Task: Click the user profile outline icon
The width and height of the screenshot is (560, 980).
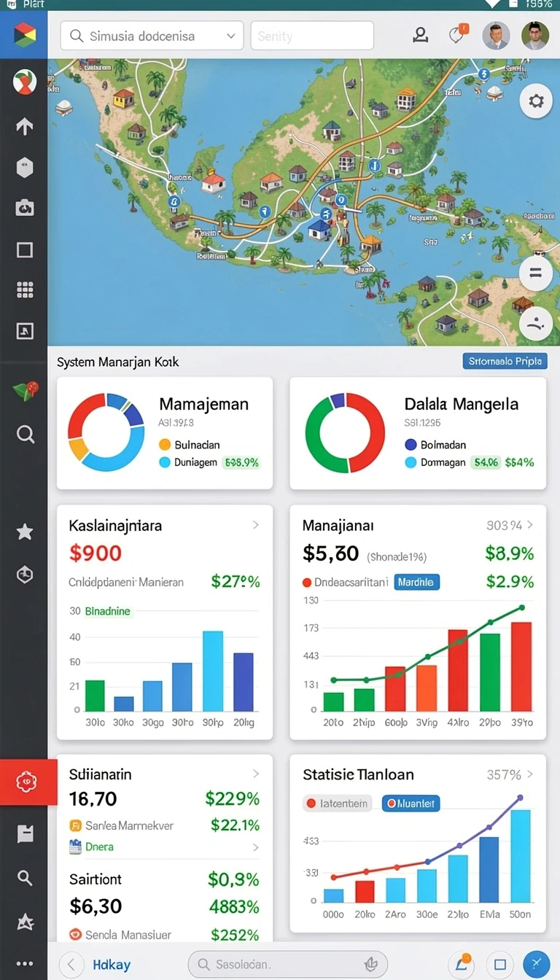Action: (421, 35)
